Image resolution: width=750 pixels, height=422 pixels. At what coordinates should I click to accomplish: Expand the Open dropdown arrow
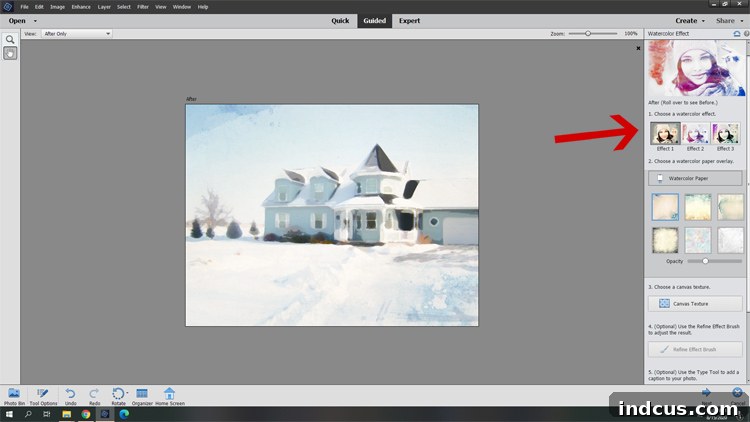[x=35, y=21]
